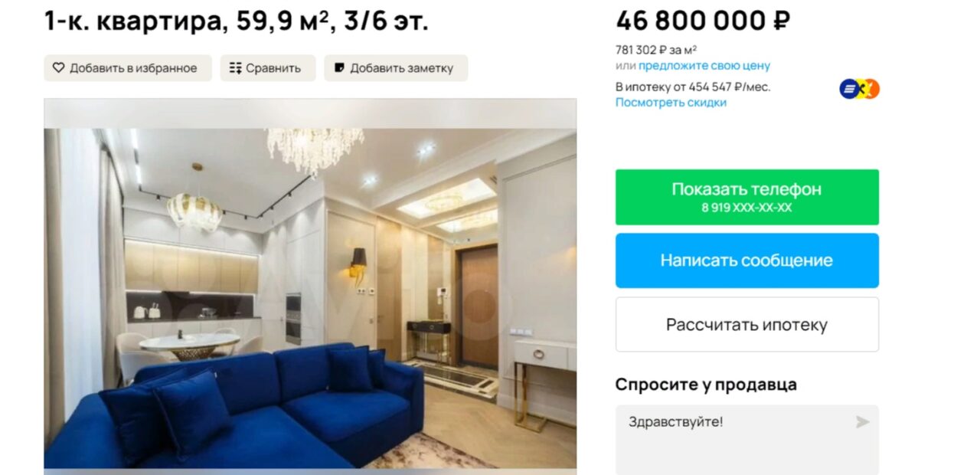Click the note icon beside Добавить заметку

pyautogui.click(x=339, y=68)
